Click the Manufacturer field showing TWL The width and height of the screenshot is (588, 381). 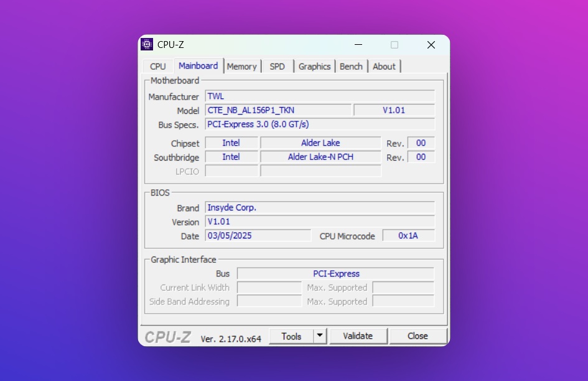tap(320, 96)
